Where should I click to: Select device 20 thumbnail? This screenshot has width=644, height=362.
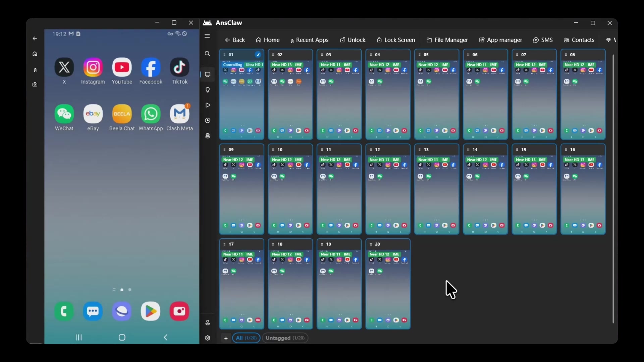pos(388,284)
